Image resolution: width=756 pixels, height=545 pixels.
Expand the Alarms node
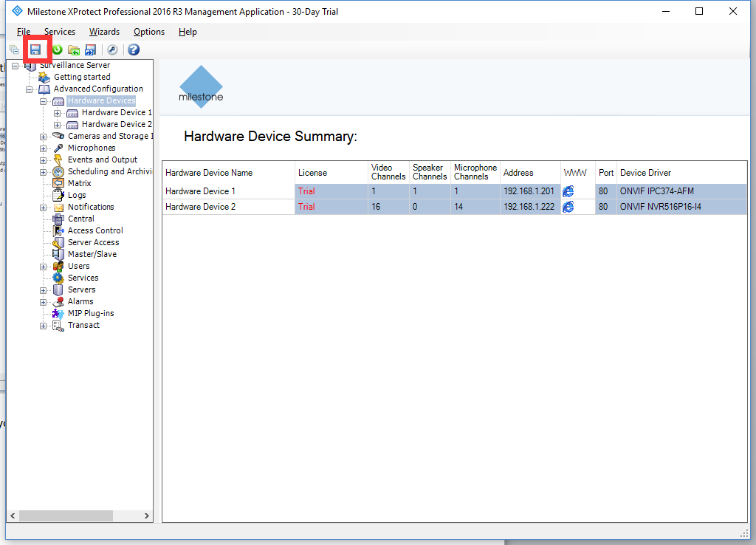(x=44, y=302)
